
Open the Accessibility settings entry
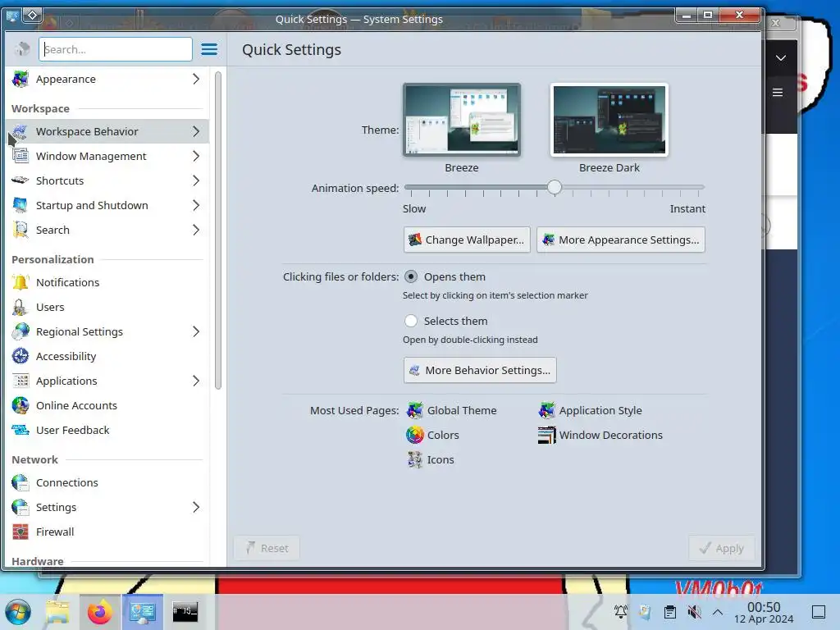[107, 356]
